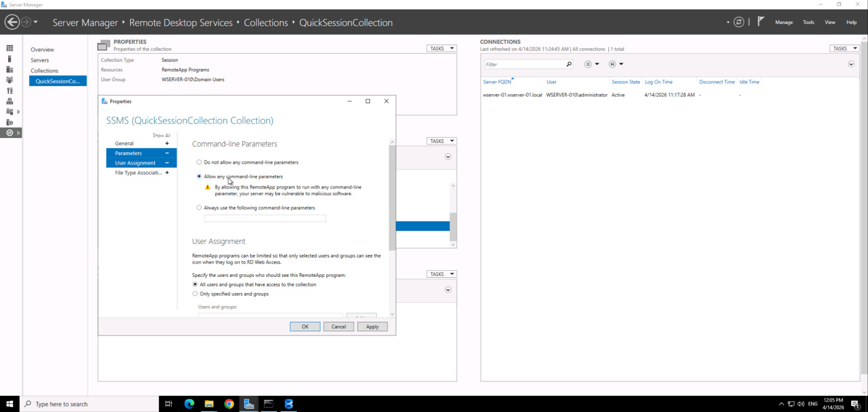Open the Manage menu
The image size is (868, 412).
point(783,22)
